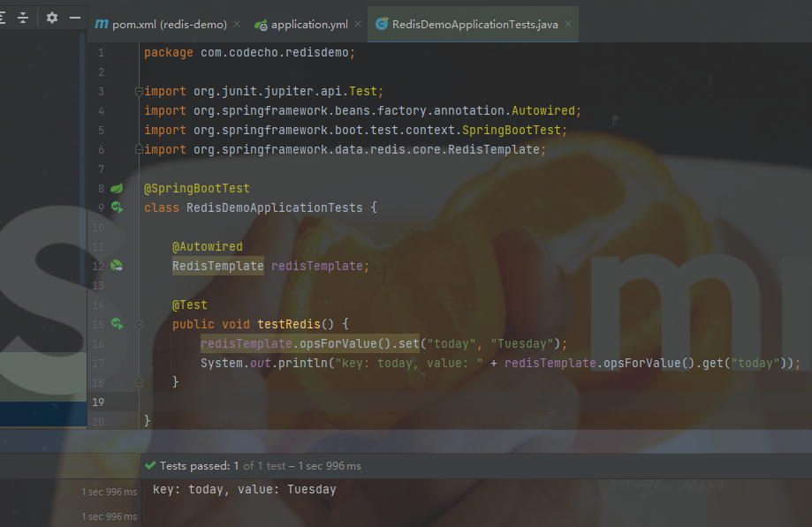This screenshot has height=527, width=812.
Task: Run test class from gutter icon line 9
Action: pyautogui.click(x=117, y=207)
